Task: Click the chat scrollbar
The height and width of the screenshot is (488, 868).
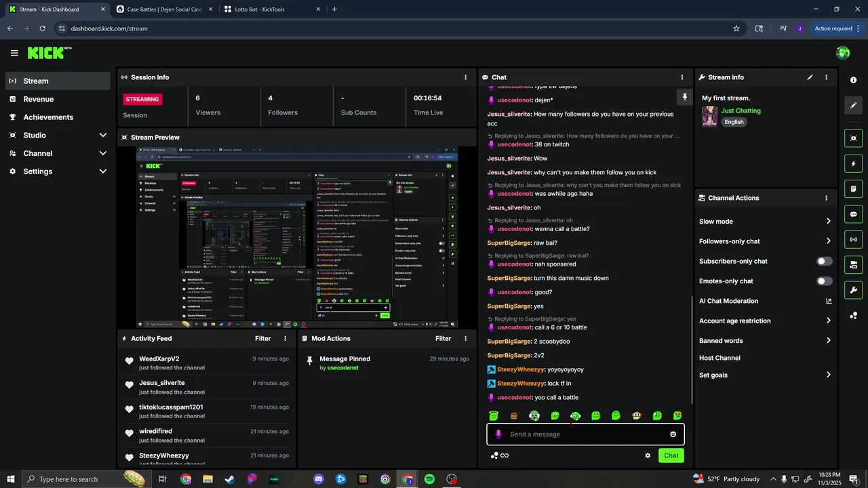Action: click(x=691, y=351)
